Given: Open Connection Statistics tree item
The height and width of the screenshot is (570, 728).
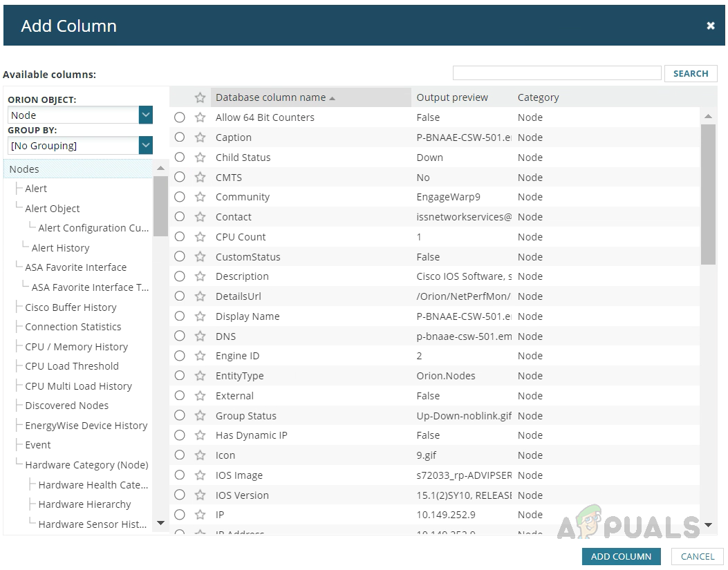Looking at the screenshot, I should coord(73,327).
